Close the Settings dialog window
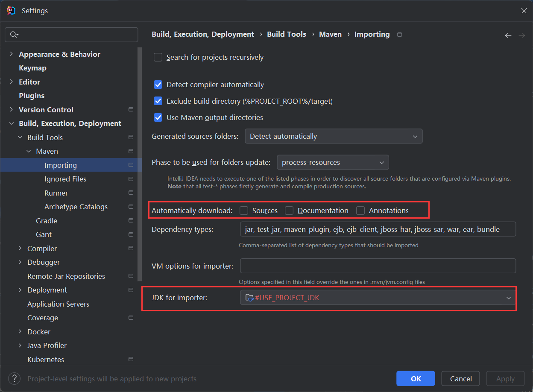This screenshot has width=533, height=392. (x=524, y=11)
